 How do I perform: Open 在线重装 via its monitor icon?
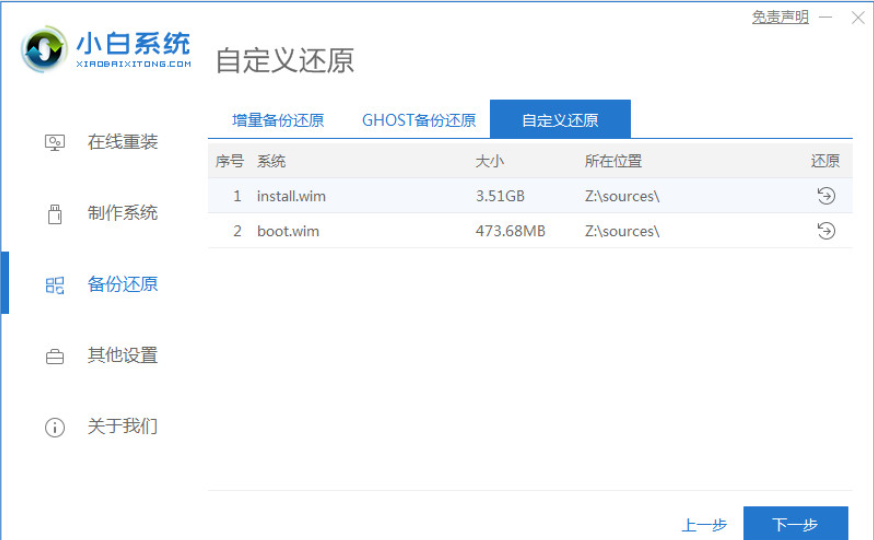point(55,143)
